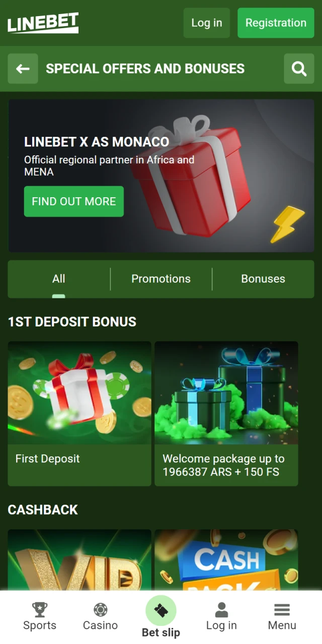Screen dimensions: 322x644
Task: Tap the Linebet logo
Action: coord(43,23)
